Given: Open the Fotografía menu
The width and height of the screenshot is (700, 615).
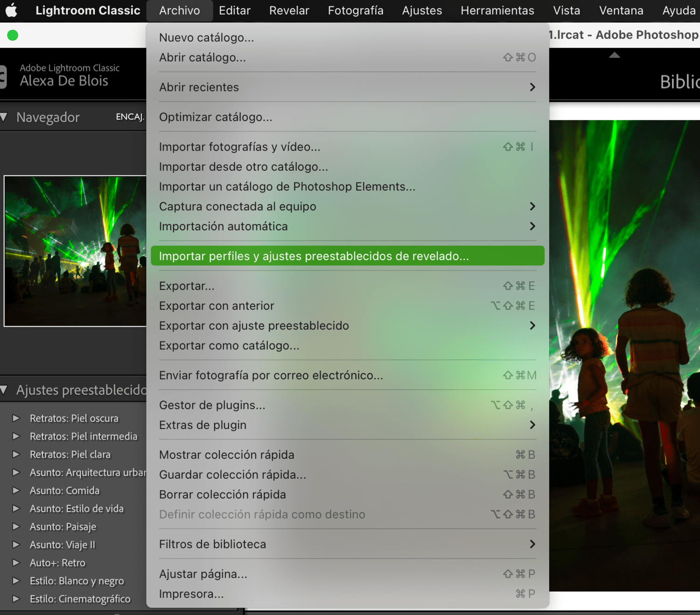Looking at the screenshot, I should pos(356,10).
